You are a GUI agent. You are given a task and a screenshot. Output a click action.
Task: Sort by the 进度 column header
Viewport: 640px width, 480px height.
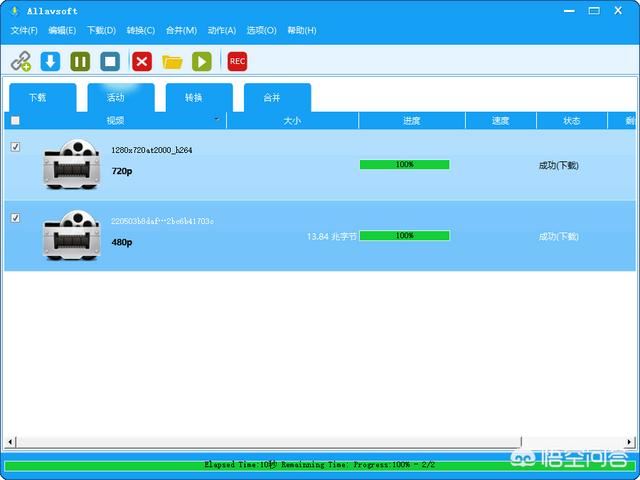(x=411, y=120)
